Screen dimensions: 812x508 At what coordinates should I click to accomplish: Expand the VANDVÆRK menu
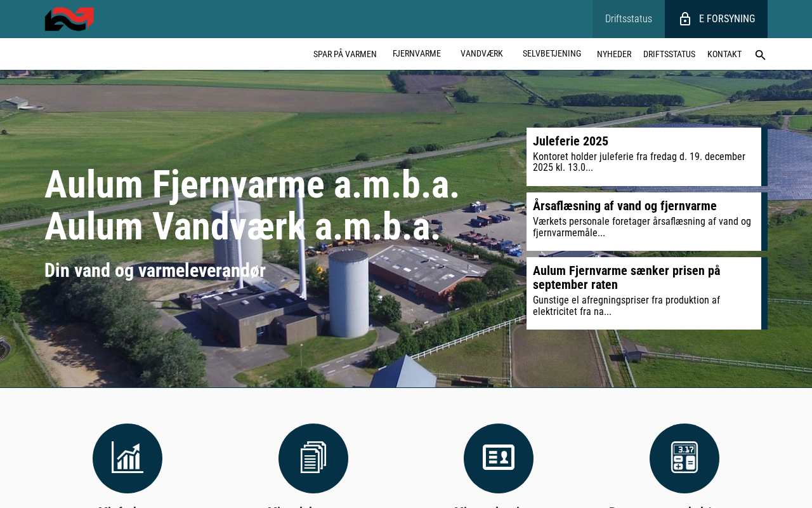(x=481, y=54)
